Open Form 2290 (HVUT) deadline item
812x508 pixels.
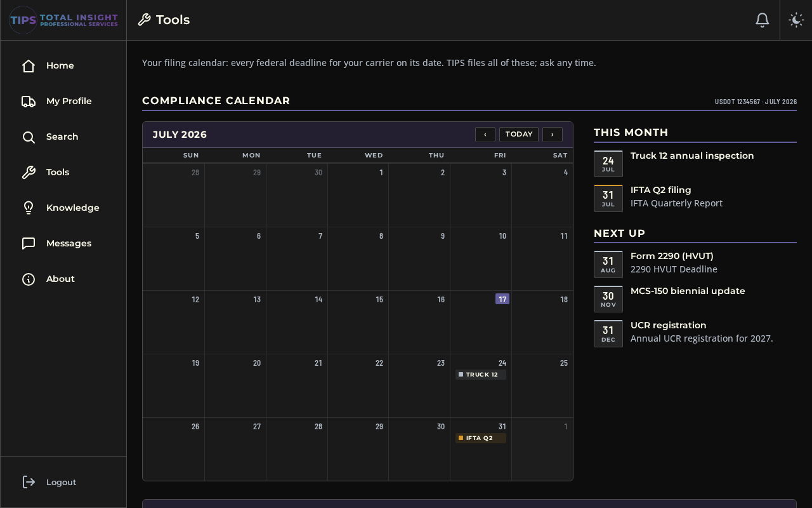[695, 264]
